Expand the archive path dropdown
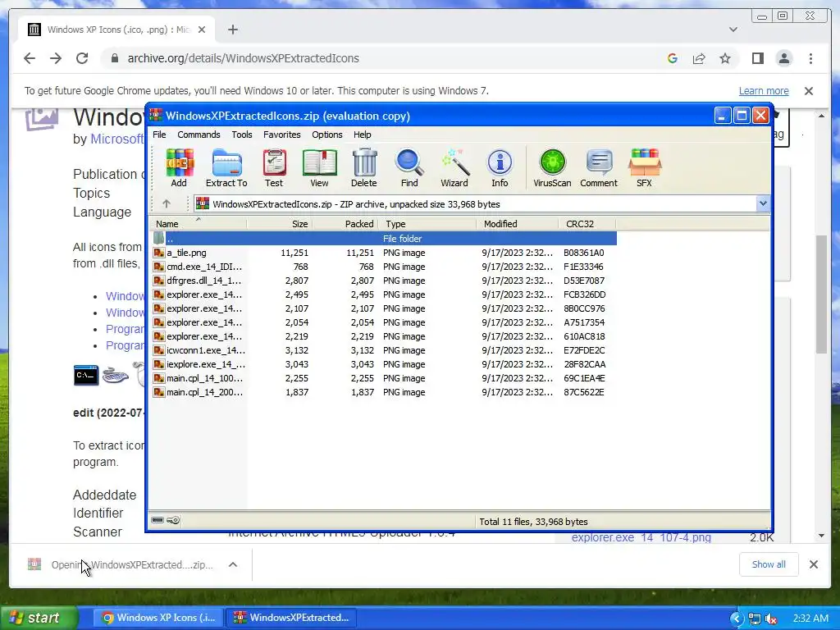The image size is (840, 630). 763,203
